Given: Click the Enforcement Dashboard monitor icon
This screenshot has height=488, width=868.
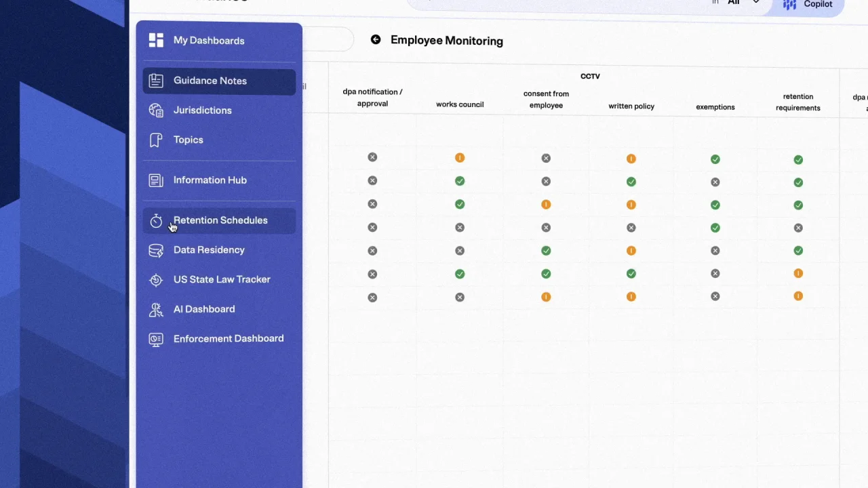Looking at the screenshot, I should pyautogui.click(x=156, y=339).
